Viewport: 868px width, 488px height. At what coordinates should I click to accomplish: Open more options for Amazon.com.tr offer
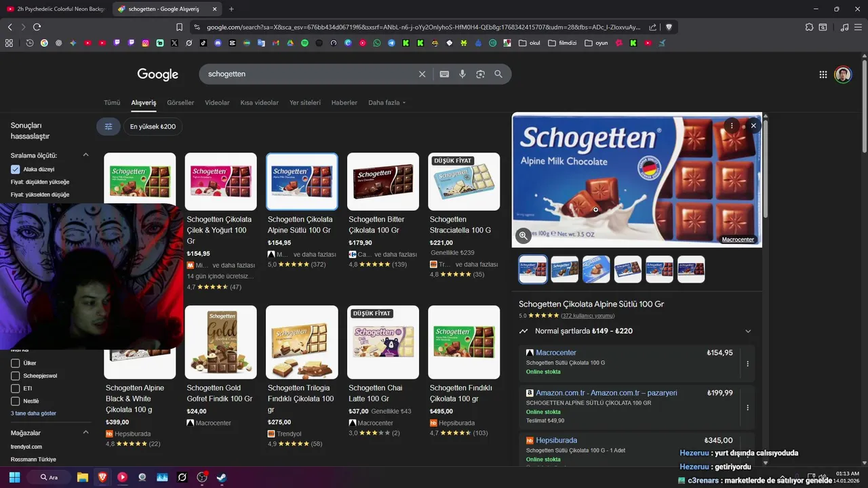click(747, 407)
